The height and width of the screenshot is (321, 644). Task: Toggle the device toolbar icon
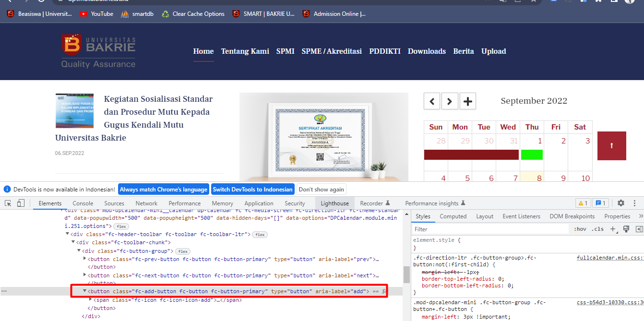tap(21, 203)
